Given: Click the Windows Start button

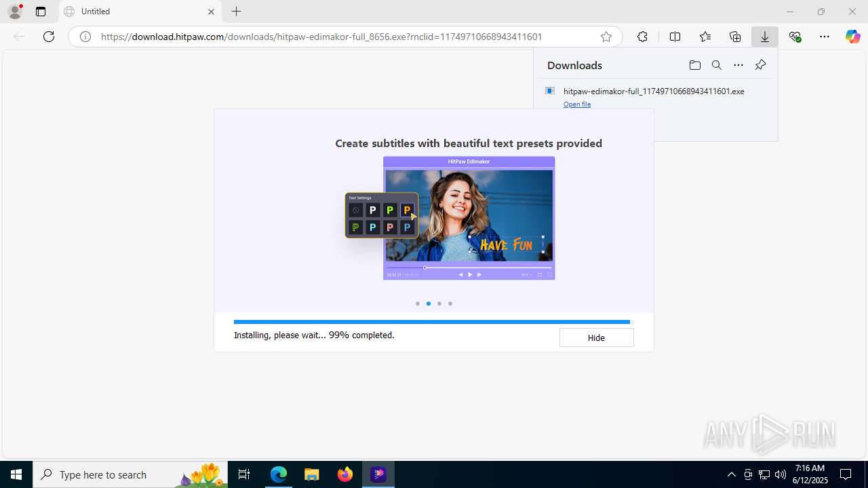Looking at the screenshot, I should click(16, 474).
